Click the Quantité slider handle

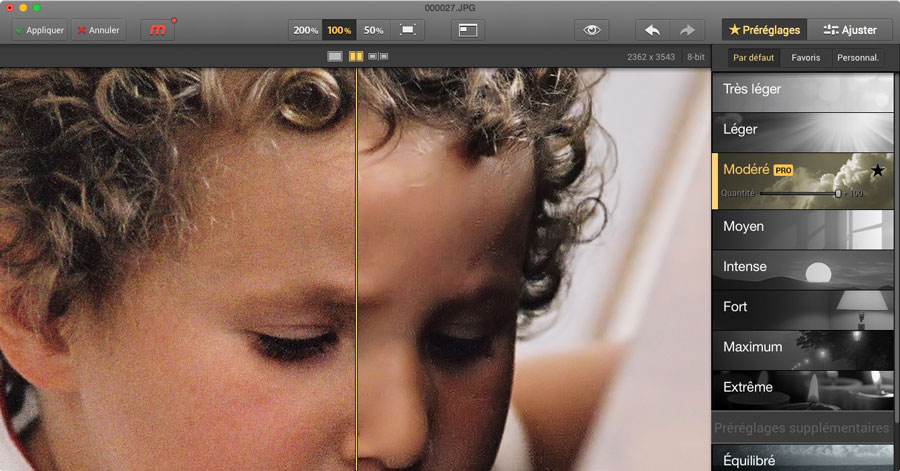838,193
